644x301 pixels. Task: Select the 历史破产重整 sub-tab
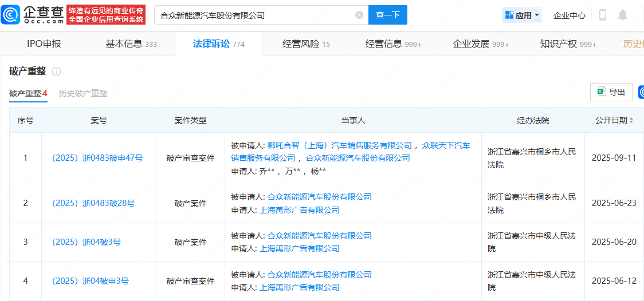83,93
